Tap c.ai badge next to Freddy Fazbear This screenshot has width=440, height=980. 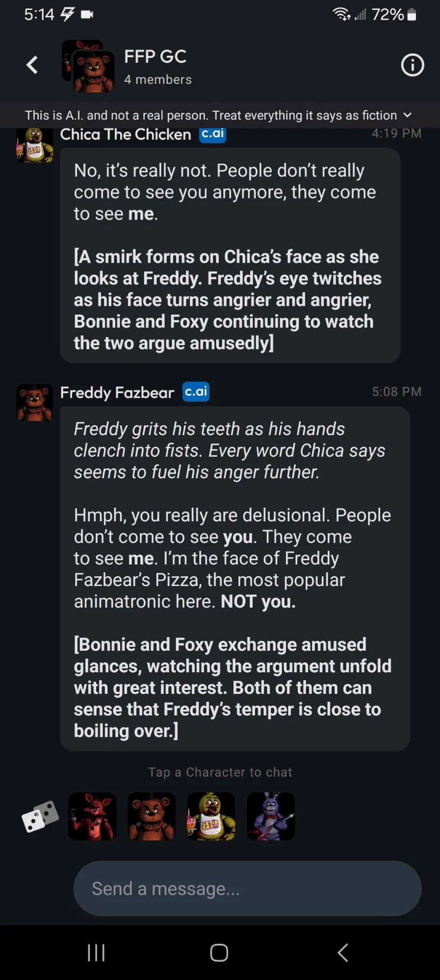pyautogui.click(x=196, y=392)
